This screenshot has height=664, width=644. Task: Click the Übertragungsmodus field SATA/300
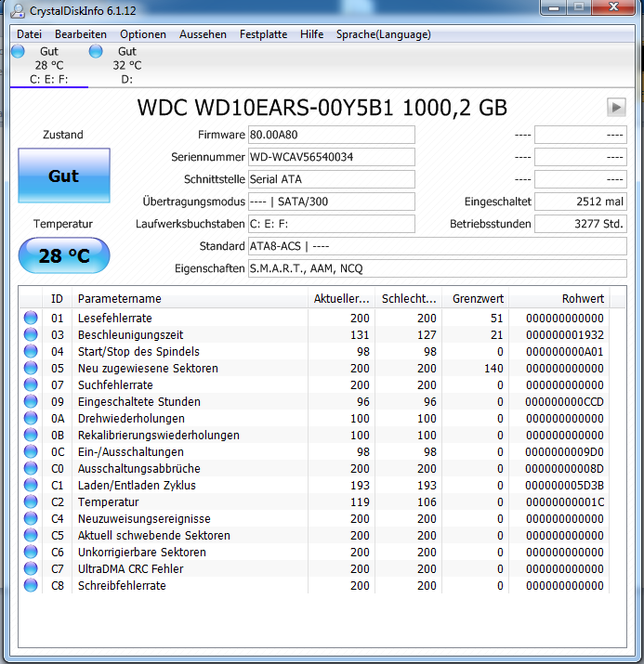point(332,202)
